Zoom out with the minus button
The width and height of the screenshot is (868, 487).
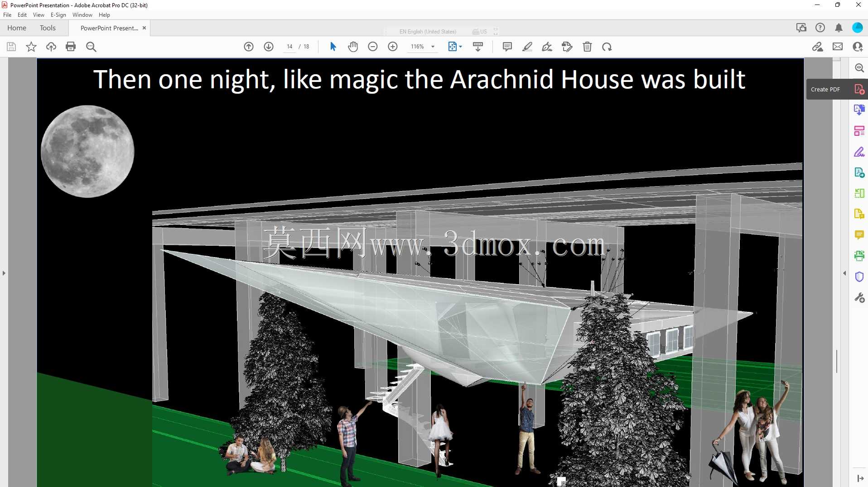pyautogui.click(x=373, y=47)
